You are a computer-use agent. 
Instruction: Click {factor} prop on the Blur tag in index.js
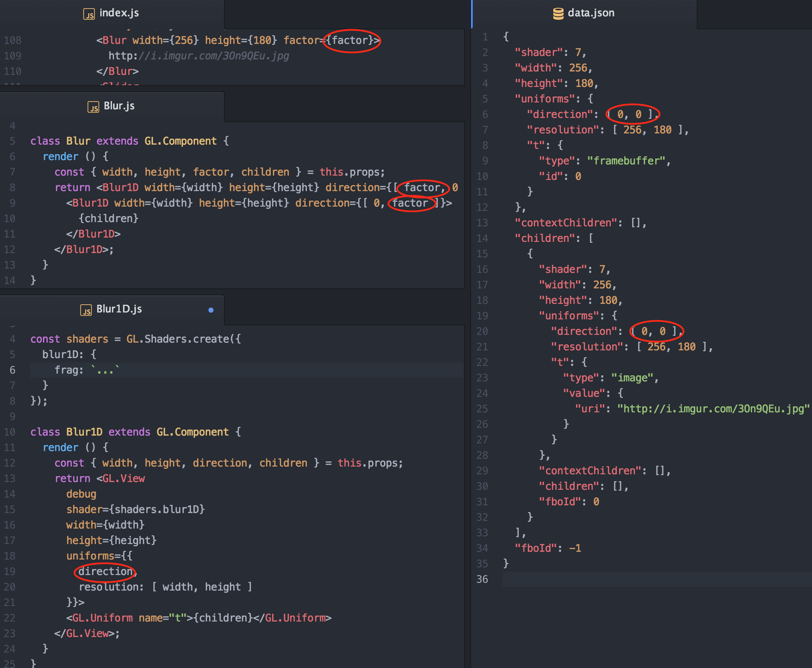click(350, 40)
